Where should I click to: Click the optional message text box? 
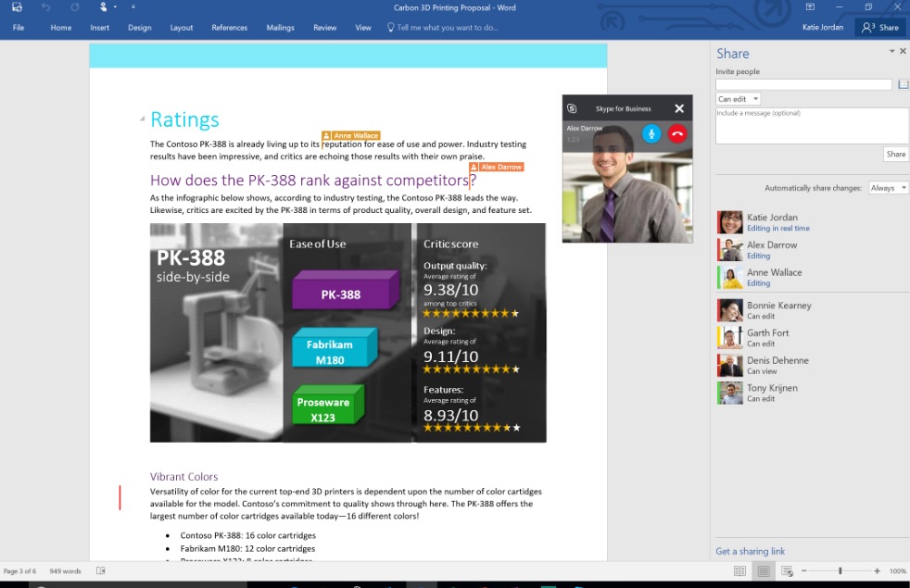point(812,125)
